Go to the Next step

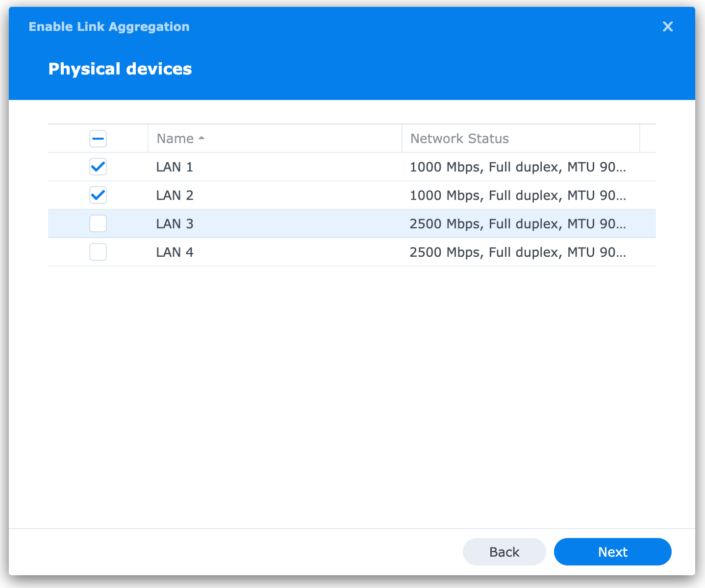pos(613,552)
